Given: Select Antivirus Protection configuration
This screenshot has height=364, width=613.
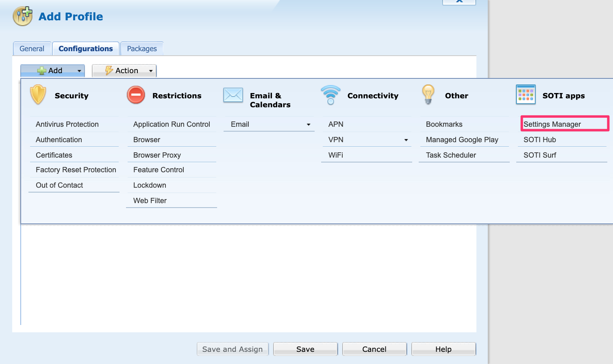Looking at the screenshot, I should tap(67, 124).
